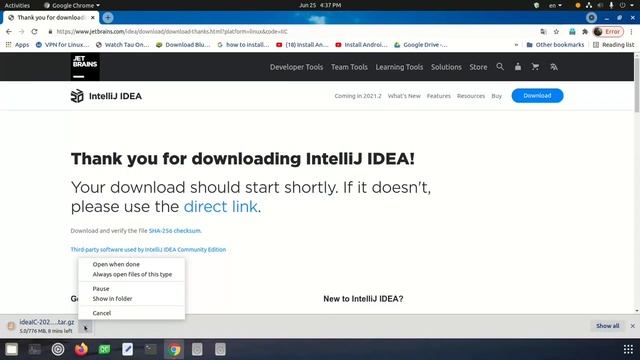Screen dimensions: 640x360
Task: Open the files app in the dock
Action: [x=11, y=349]
